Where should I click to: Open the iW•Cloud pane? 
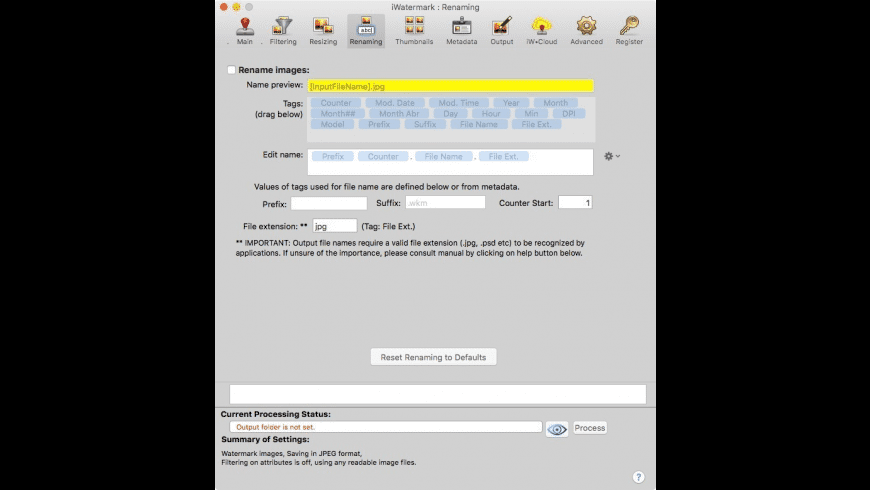[x=542, y=31]
